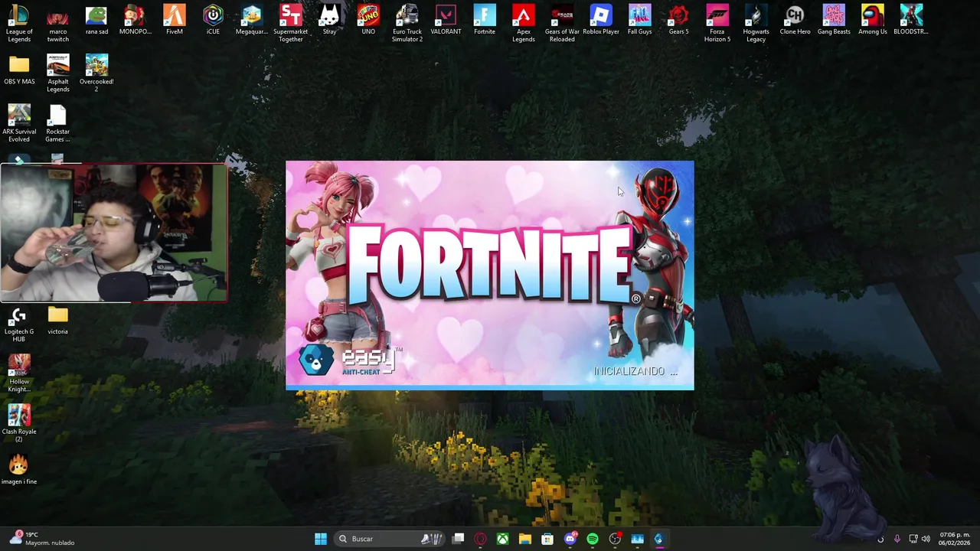This screenshot has height=551, width=980.
Task: Select the Among Us desktop icon
Action: (872, 20)
